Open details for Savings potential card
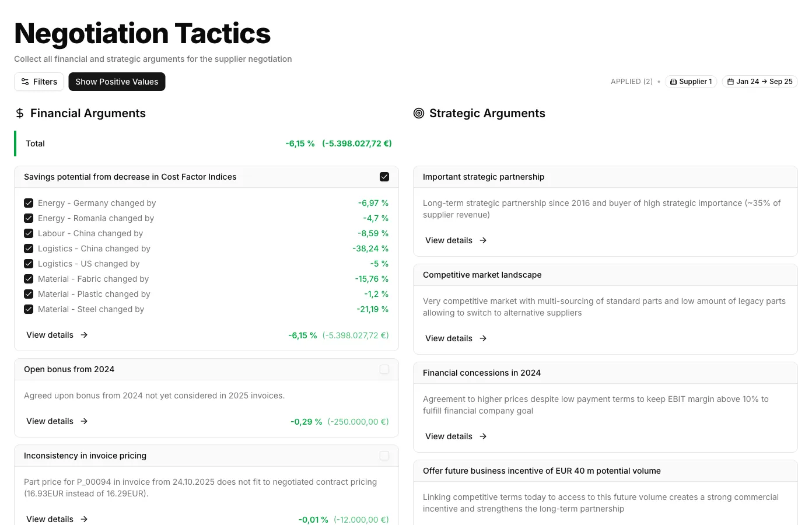Screen dimensions: 812x525 (50, 335)
